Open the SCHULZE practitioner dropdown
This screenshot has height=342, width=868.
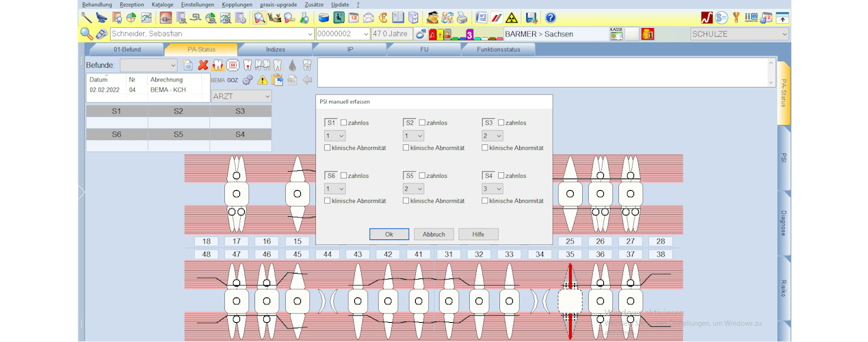coord(784,34)
